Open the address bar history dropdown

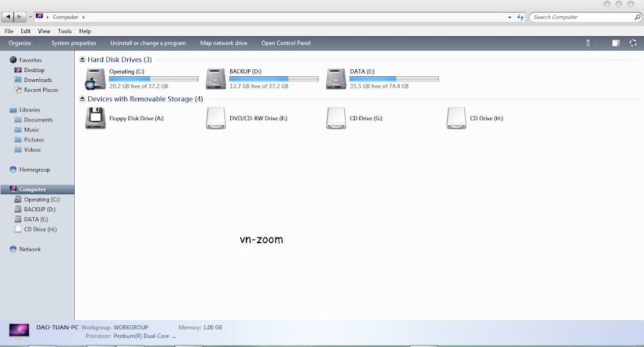click(x=510, y=17)
